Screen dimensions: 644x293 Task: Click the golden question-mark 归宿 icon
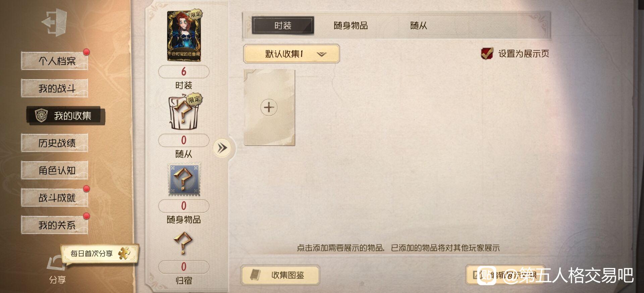coord(183,243)
